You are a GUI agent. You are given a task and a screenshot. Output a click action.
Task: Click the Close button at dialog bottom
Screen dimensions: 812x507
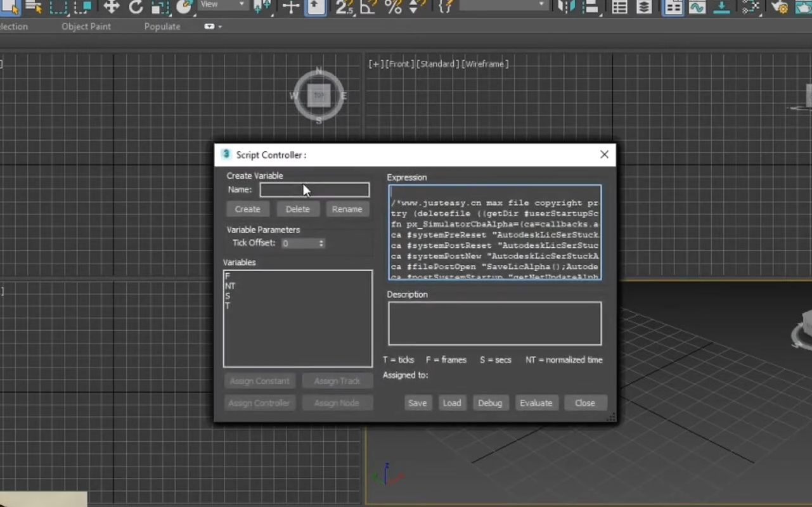tap(585, 403)
